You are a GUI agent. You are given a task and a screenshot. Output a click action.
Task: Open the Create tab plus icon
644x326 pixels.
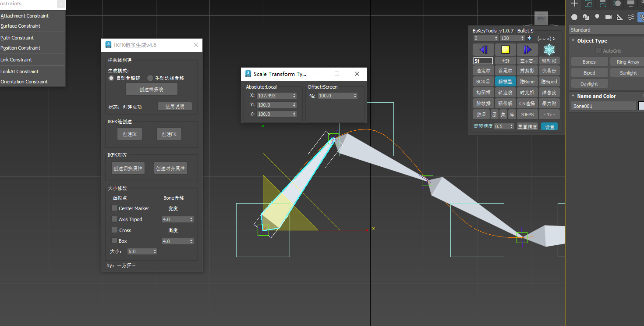pyautogui.click(x=575, y=4)
